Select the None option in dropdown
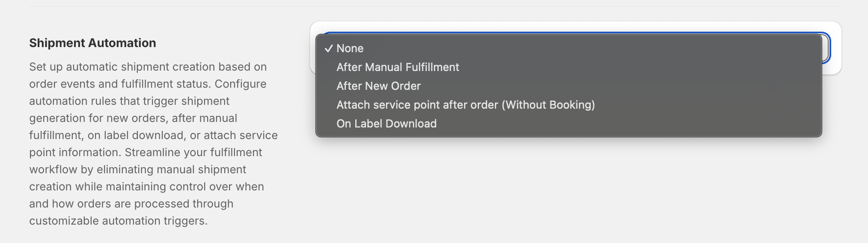 (x=350, y=48)
